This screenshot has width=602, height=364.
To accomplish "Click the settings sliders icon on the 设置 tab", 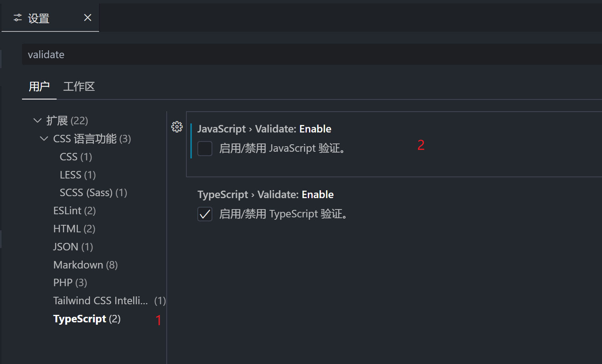I will click(18, 18).
